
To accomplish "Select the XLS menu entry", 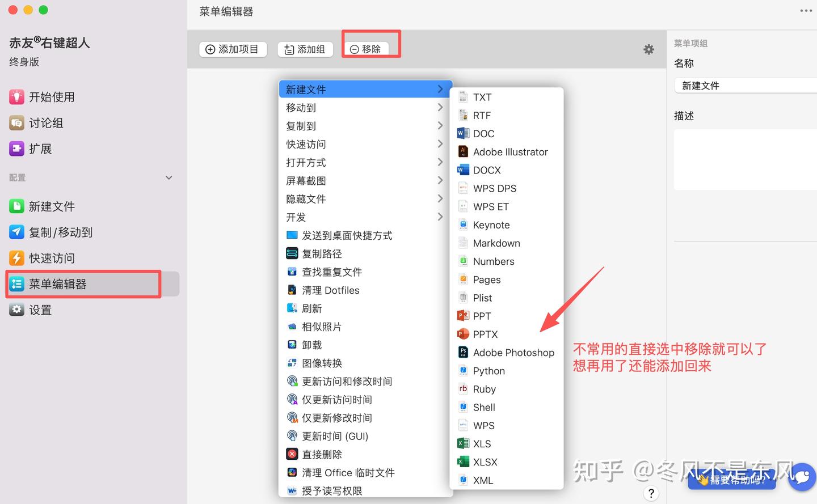I will pos(507,444).
